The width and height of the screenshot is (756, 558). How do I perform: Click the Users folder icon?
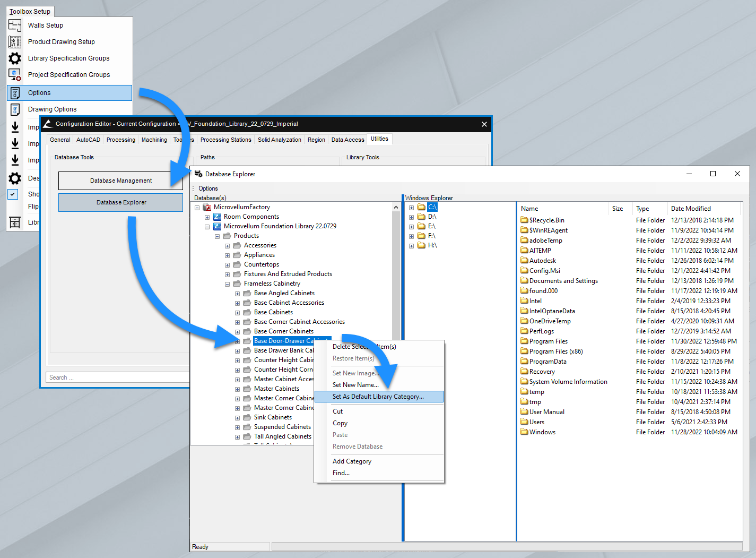(x=524, y=422)
